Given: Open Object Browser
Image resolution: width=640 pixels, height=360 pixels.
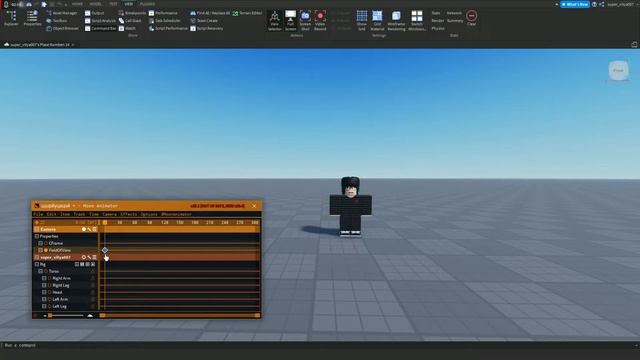Looking at the screenshot, I should (x=62, y=29).
